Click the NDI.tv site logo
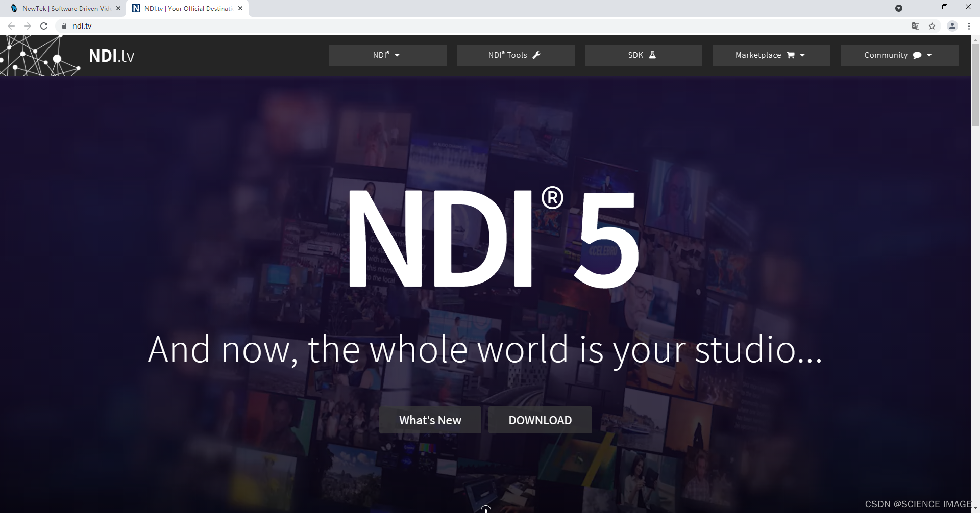 click(112, 56)
